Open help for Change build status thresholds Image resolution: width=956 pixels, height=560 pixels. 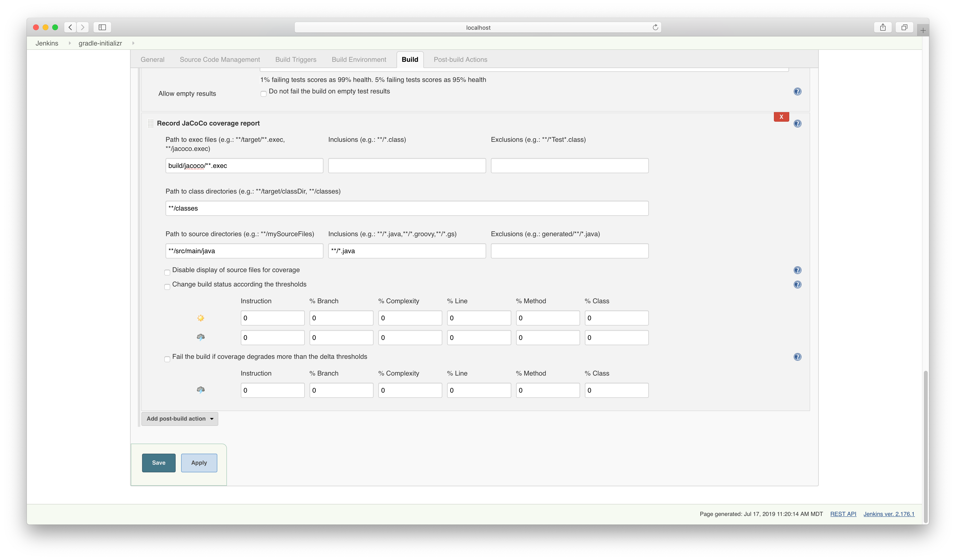pos(797,284)
